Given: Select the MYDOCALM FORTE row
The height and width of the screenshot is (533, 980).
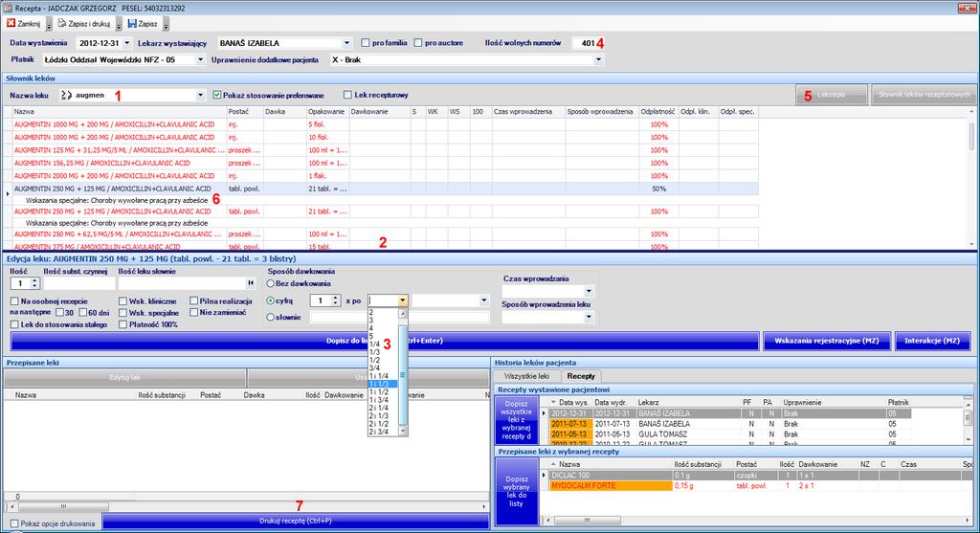Looking at the screenshot, I should pyautogui.click(x=761, y=485).
